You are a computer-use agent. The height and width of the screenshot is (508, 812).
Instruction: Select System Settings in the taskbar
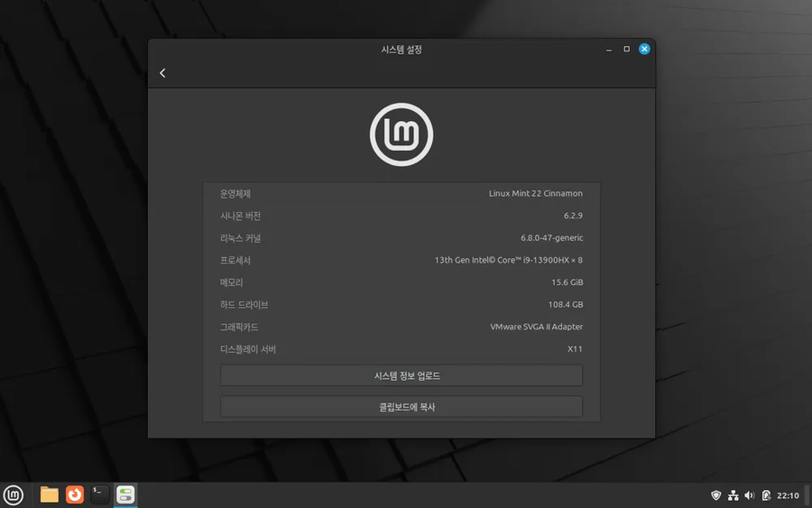[x=125, y=495]
